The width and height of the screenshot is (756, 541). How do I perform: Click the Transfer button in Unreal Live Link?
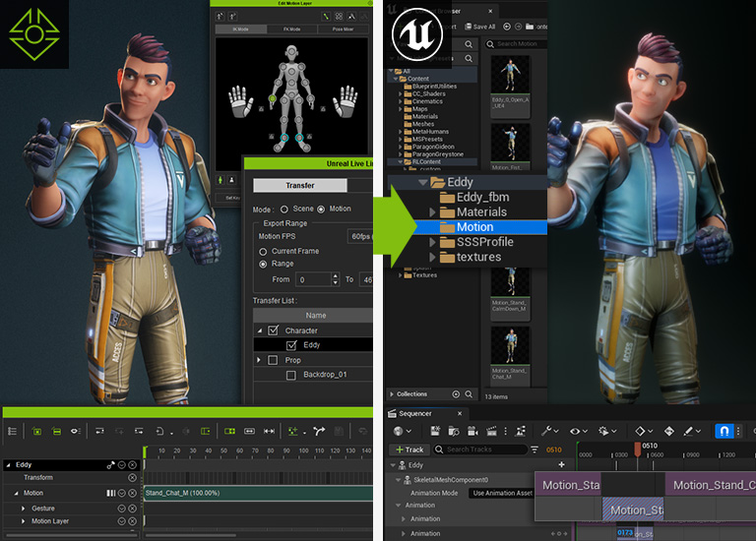[x=300, y=186]
